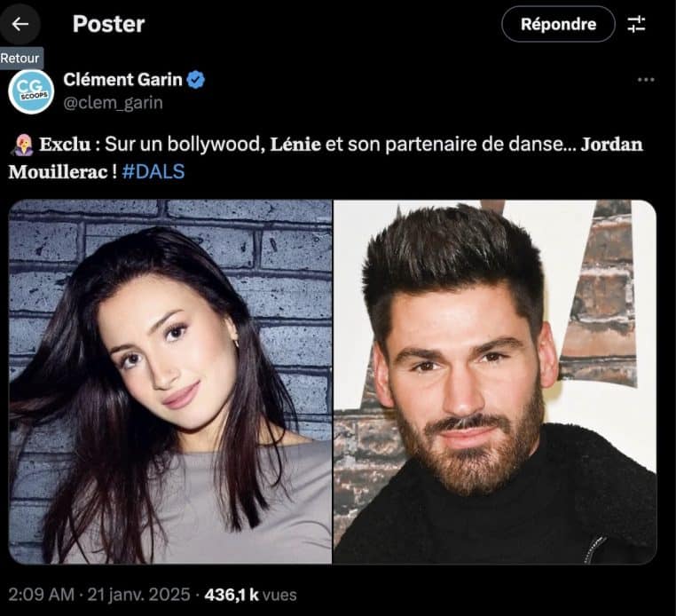Viewport: 676px width, 616px height.
Task: Click the bold Lénie name in tweet
Action: (x=295, y=145)
